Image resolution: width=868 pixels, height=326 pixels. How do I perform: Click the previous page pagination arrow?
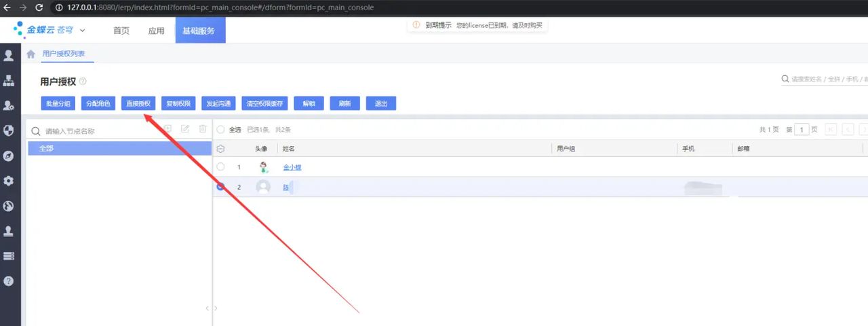click(848, 129)
